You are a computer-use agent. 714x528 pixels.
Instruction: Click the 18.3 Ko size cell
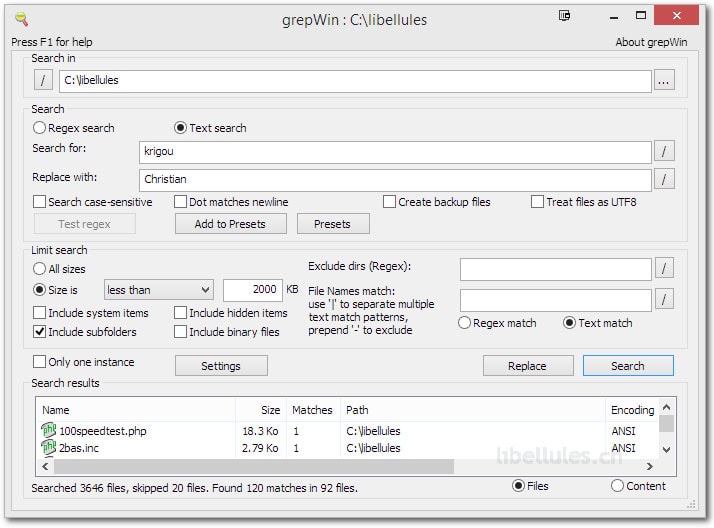[x=260, y=431]
